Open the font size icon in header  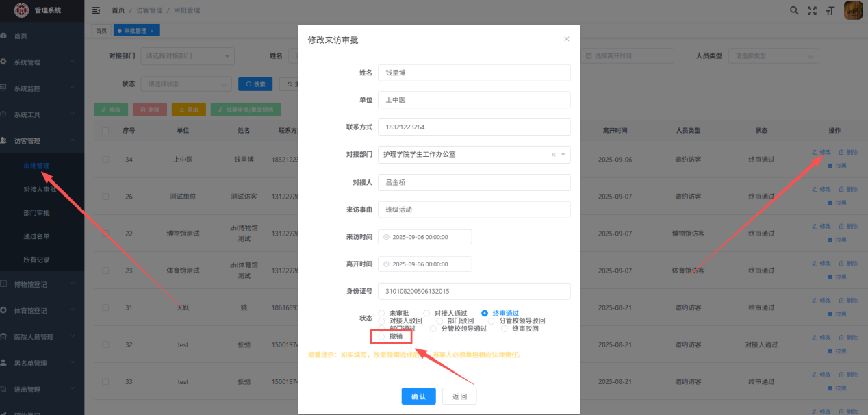click(830, 10)
